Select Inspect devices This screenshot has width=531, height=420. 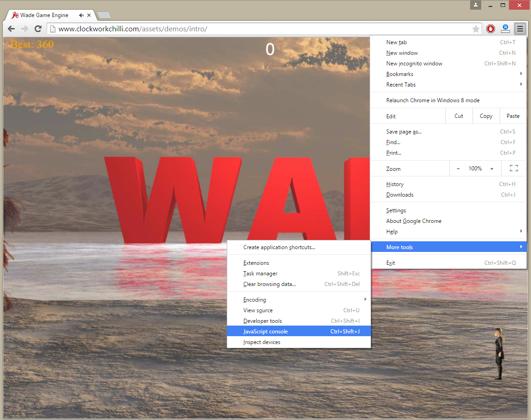click(299, 342)
